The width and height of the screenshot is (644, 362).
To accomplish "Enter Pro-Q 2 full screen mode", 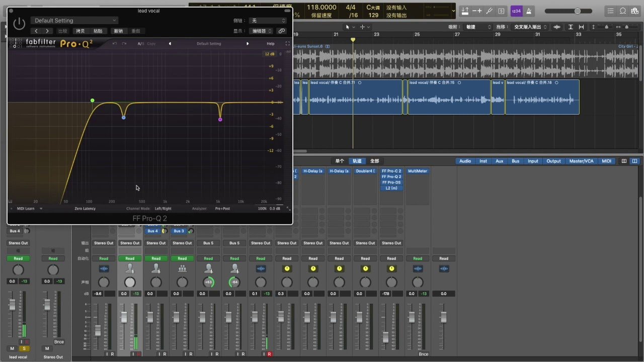I will click(288, 44).
